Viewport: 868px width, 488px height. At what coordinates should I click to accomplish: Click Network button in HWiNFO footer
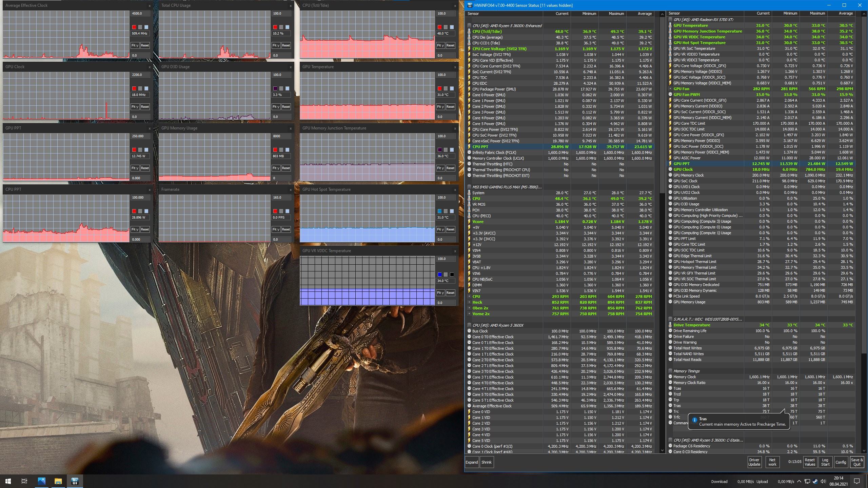pos(772,462)
